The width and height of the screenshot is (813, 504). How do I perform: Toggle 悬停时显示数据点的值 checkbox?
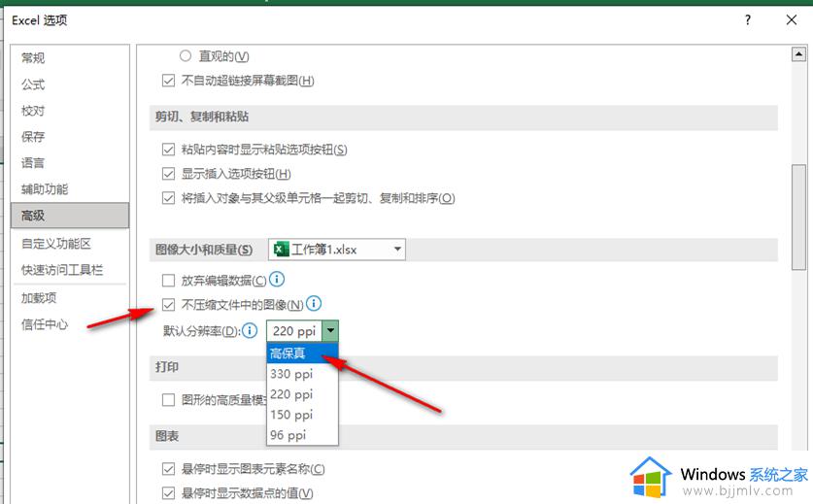pos(168,492)
